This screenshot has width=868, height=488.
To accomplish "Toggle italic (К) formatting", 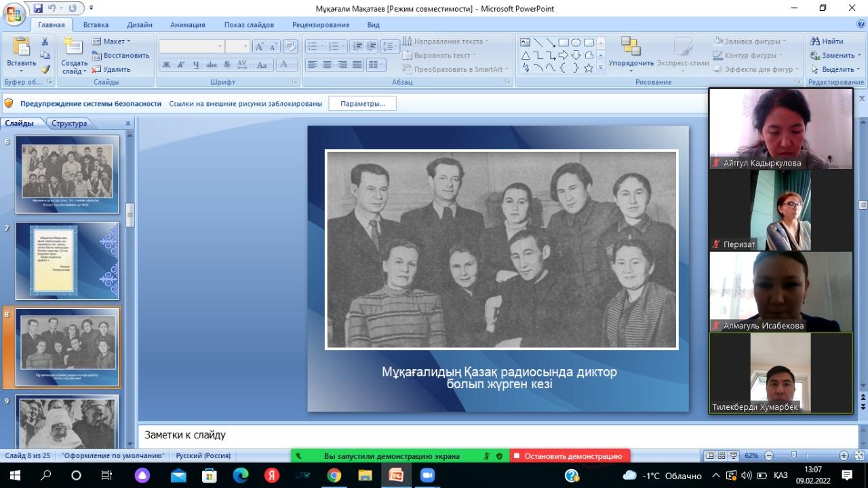I will point(181,65).
